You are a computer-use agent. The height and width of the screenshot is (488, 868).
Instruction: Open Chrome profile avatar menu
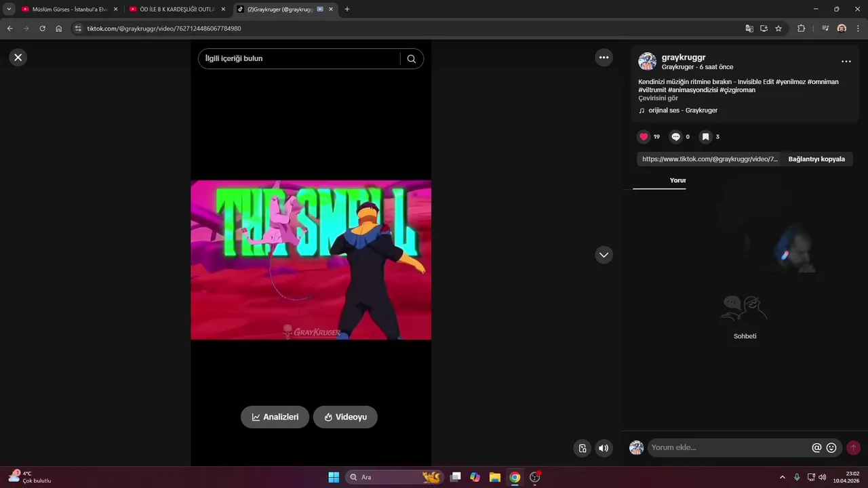click(842, 28)
